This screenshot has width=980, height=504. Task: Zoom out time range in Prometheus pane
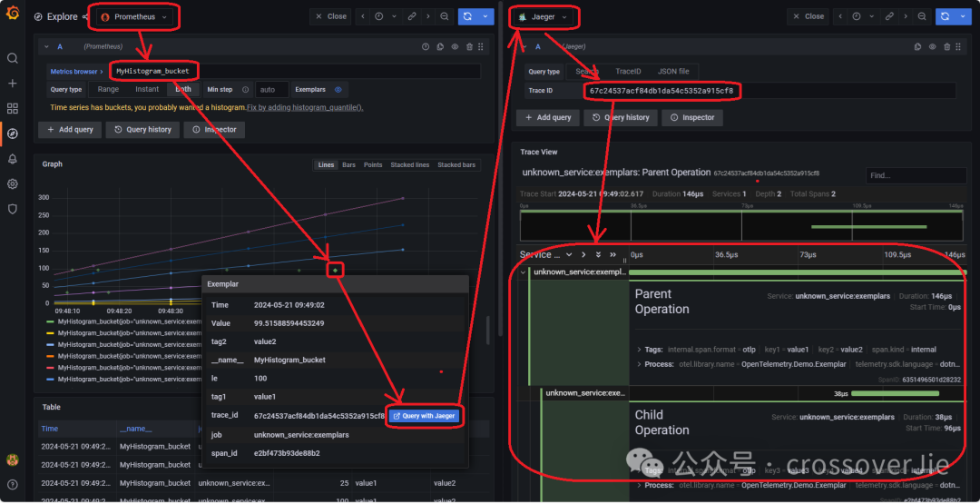tap(445, 17)
